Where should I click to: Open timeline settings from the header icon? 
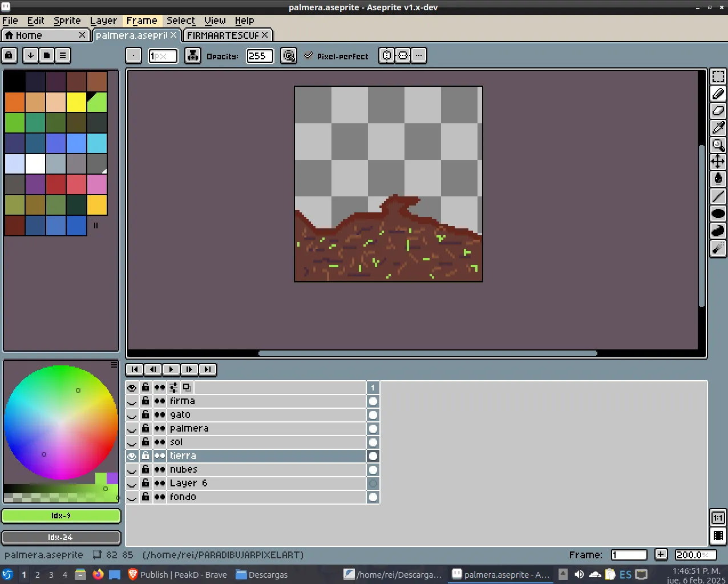click(x=173, y=387)
